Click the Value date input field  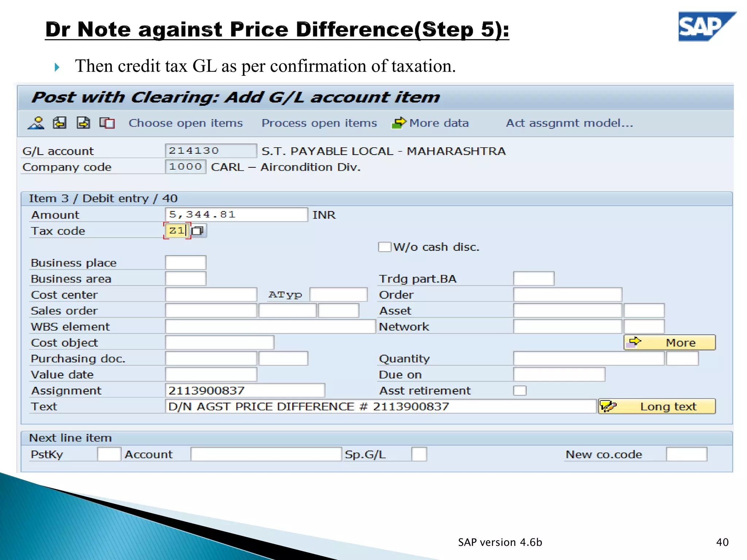tap(211, 374)
